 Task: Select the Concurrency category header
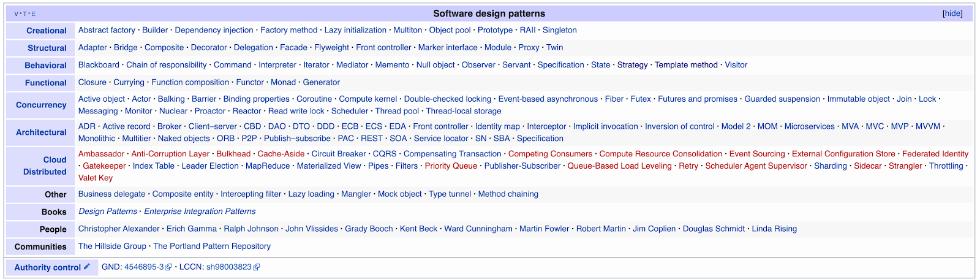coord(41,105)
